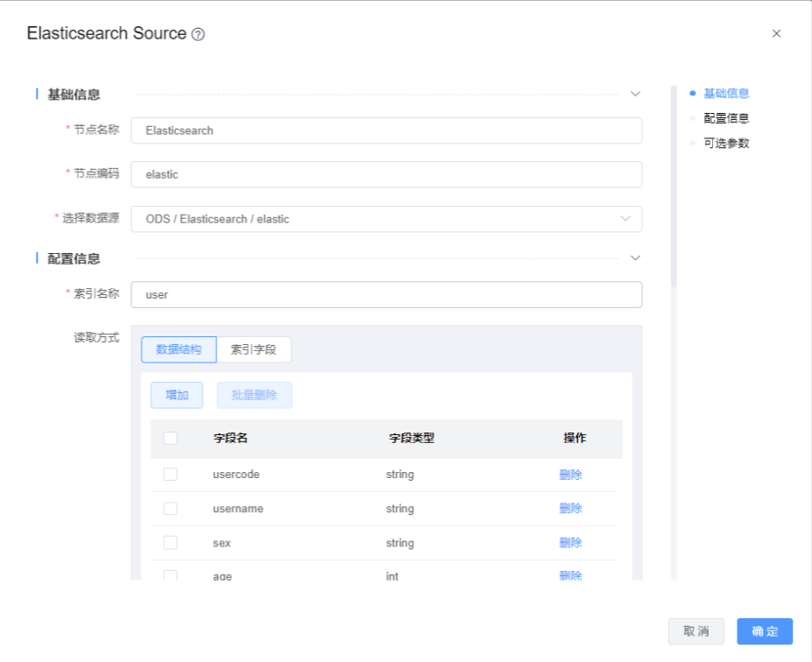Collapse the 配置信息 section

point(636,257)
